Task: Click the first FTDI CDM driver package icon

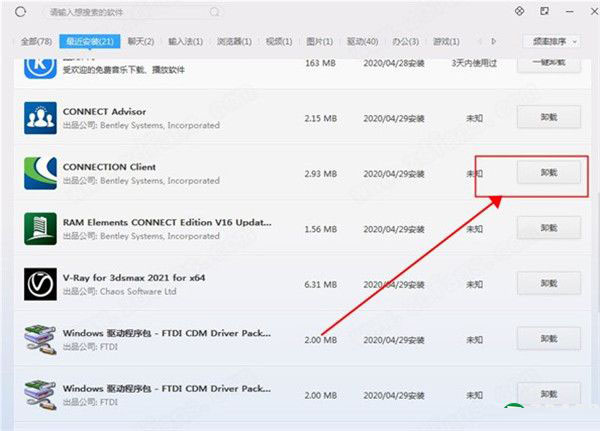Action: click(40, 340)
